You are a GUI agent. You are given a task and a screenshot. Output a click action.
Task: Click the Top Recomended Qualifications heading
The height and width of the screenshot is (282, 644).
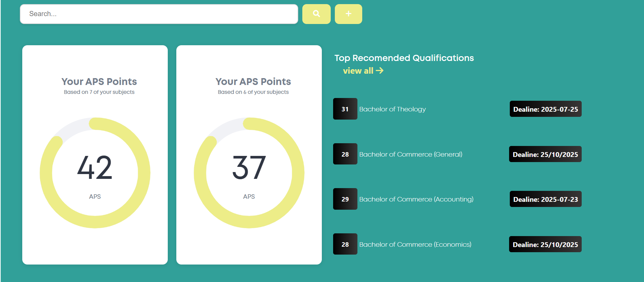pos(404,58)
